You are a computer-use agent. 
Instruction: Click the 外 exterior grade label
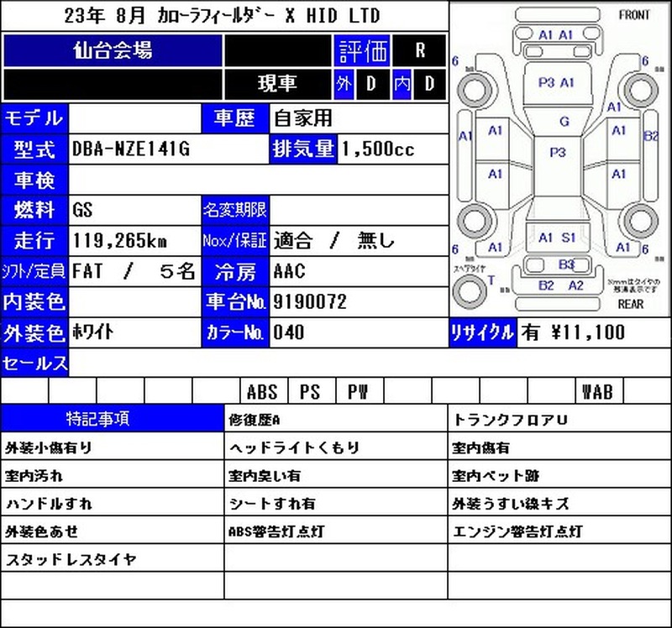coord(344,83)
